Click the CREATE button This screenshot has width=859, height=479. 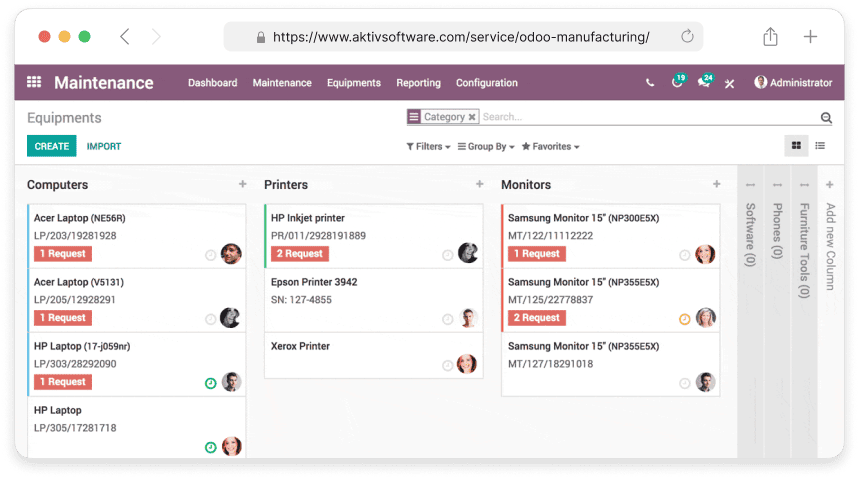pyautogui.click(x=52, y=146)
